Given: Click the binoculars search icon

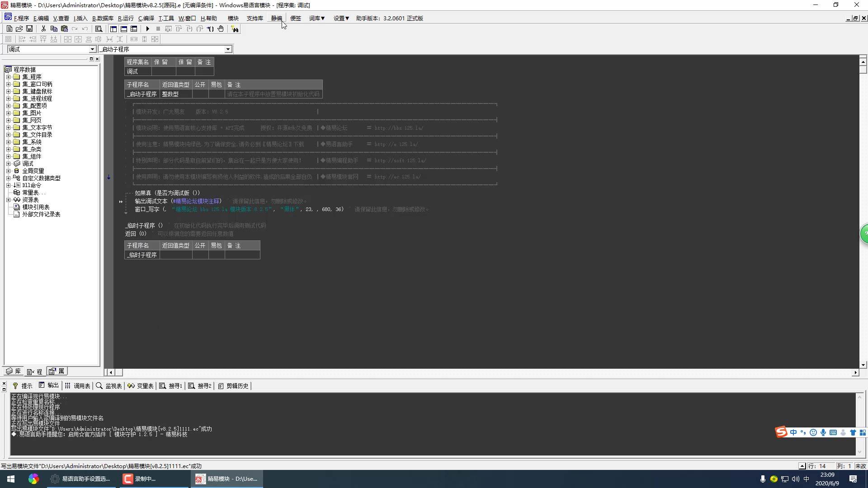Looking at the screenshot, I should pos(235,29).
